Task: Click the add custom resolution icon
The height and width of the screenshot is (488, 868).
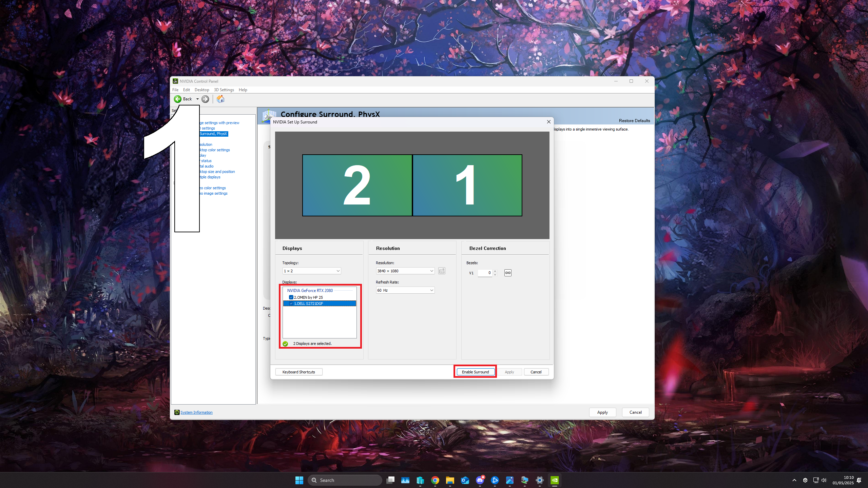Action: pyautogui.click(x=442, y=271)
